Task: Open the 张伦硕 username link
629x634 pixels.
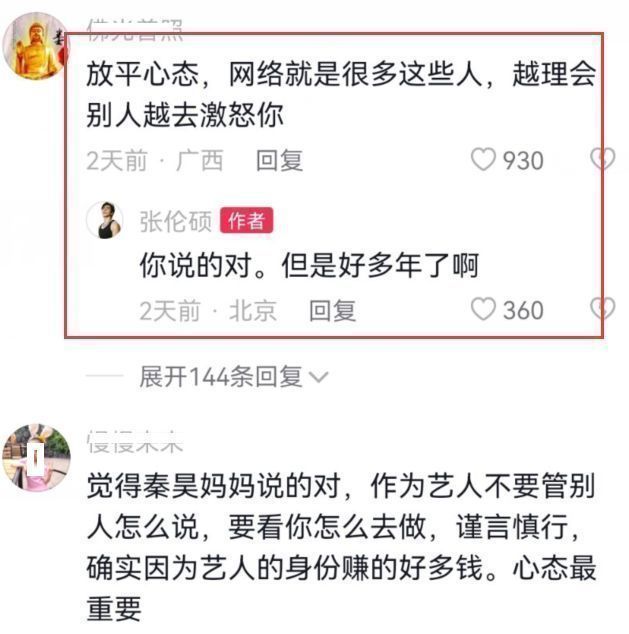Action: [175, 221]
